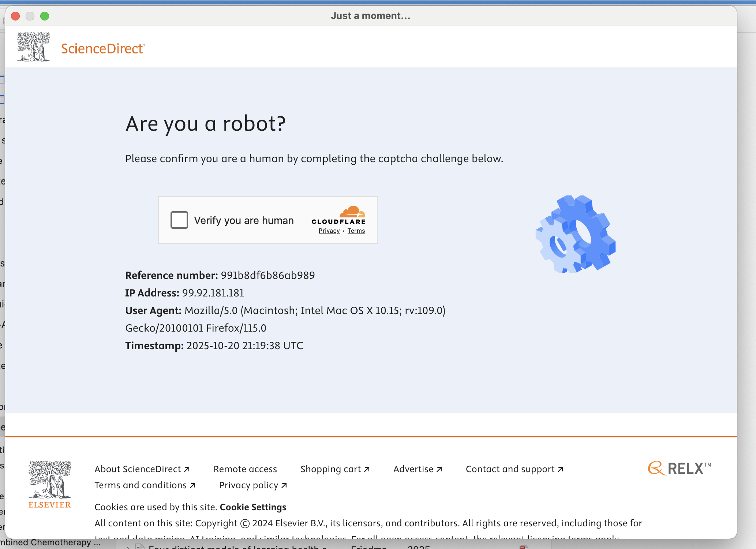Screen dimensions: 756x549
Task: Open About ScienceDirect footer link
Action: coord(142,469)
